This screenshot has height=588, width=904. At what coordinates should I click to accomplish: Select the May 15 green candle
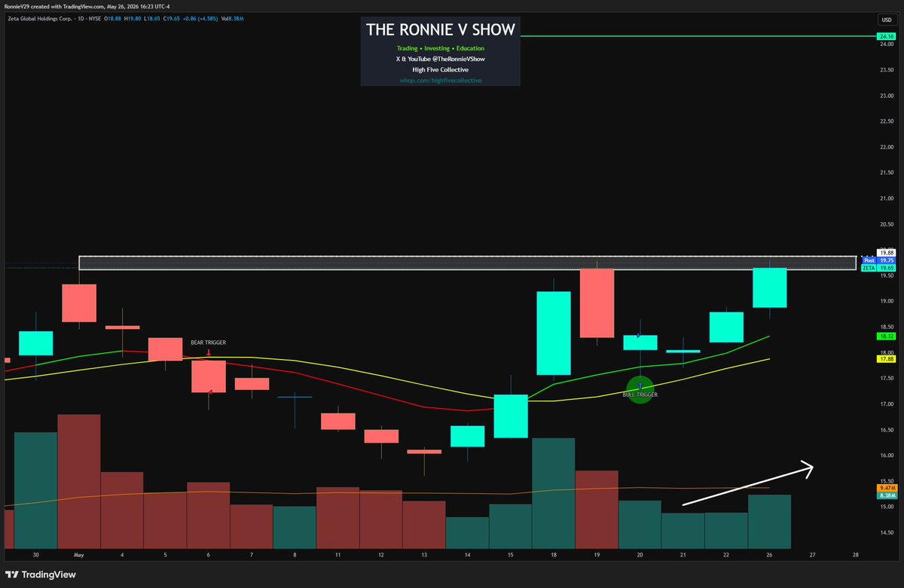pyautogui.click(x=511, y=416)
